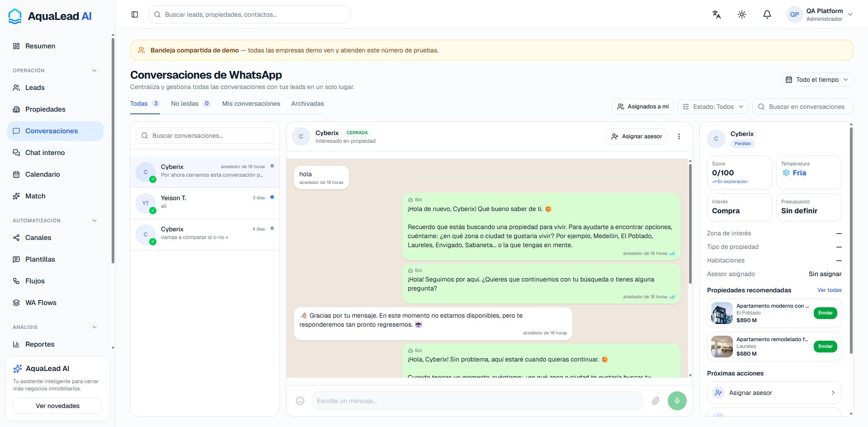The width and height of the screenshot is (868, 427).
Task: Toggle the sidebar collapse icon
Action: tap(135, 14)
